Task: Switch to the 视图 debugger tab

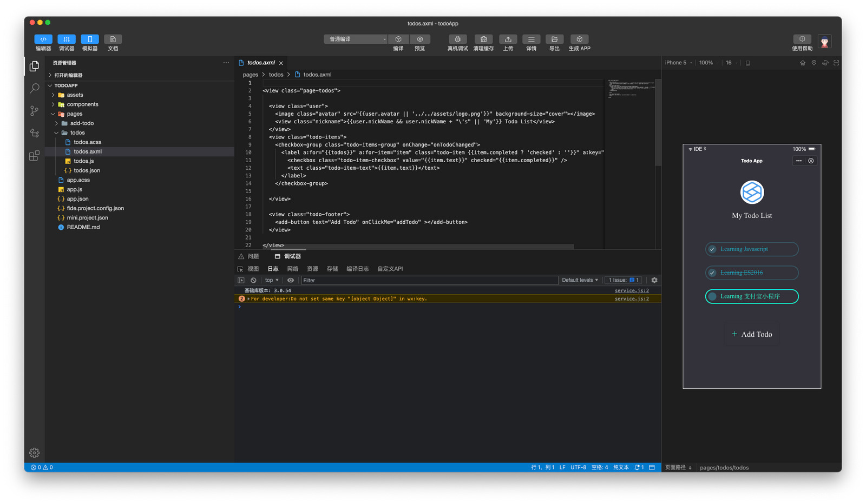Action: point(253,269)
